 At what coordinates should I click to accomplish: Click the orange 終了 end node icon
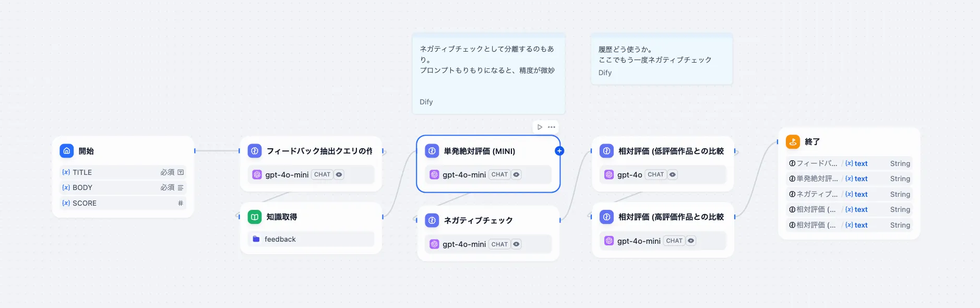793,141
